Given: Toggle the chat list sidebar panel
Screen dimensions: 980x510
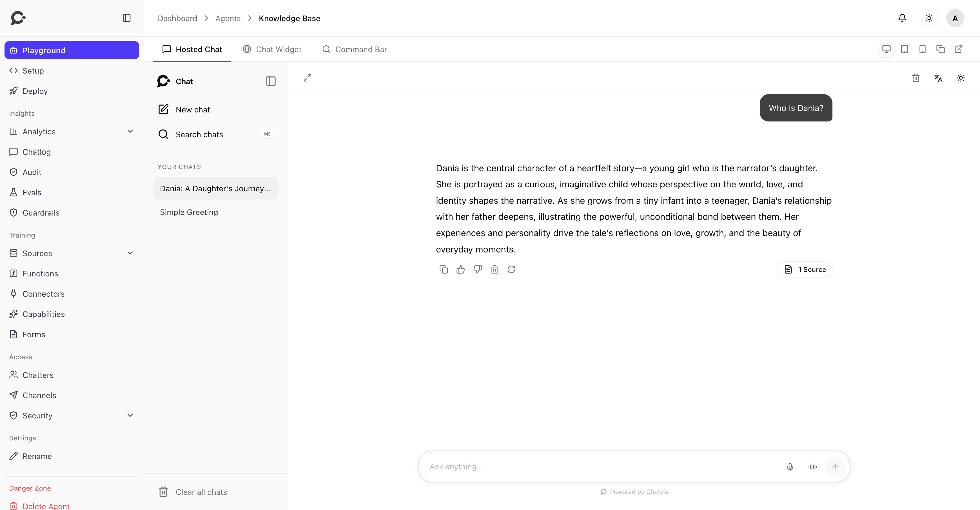Looking at the screenshot, I should (x=271, y=81).
